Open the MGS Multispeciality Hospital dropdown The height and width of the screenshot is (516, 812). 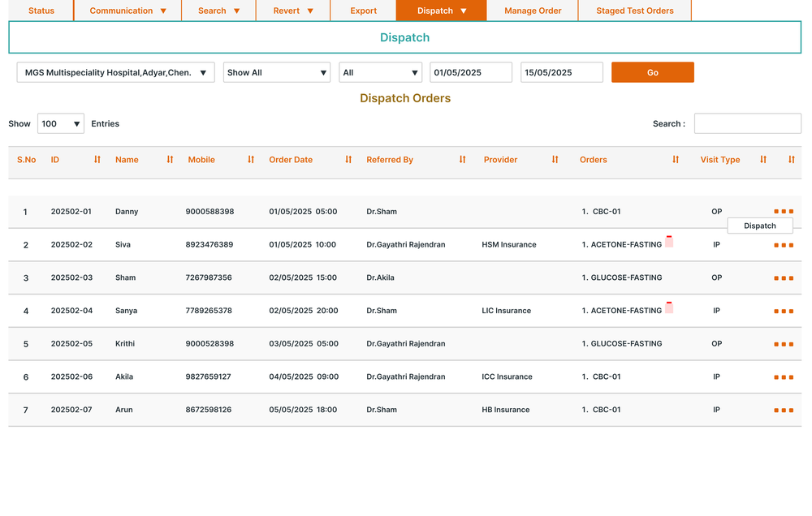click(x=114, y=72)
